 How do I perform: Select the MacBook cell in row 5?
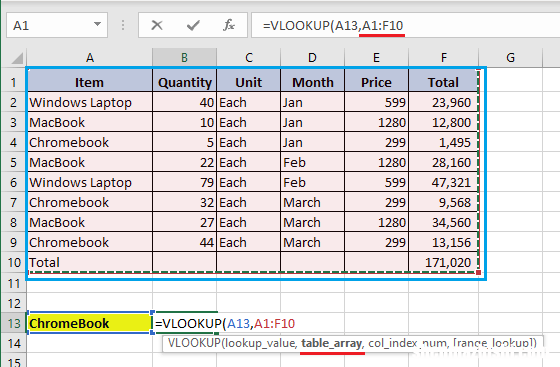(90, 162)
